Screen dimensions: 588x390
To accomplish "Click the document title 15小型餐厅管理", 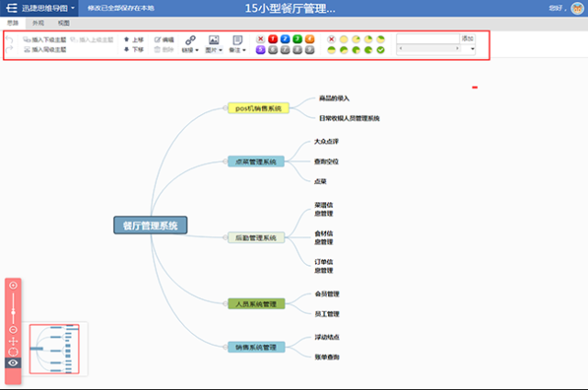I will (x=290, y=8).
